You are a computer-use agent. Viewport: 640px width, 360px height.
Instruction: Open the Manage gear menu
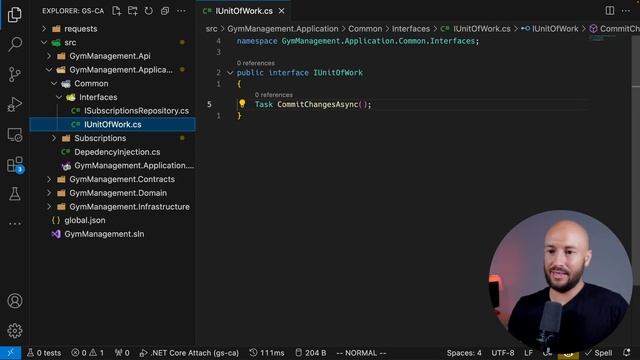(15, 331)
